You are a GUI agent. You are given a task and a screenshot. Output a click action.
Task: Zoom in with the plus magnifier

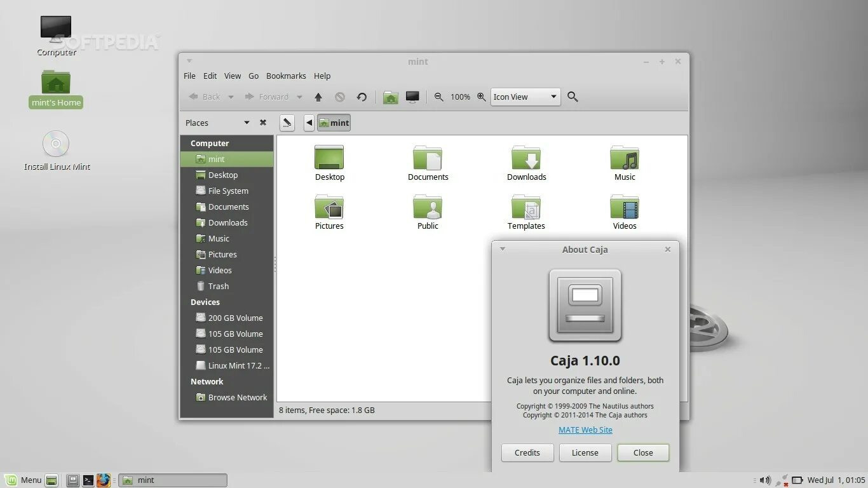(481, 97)
